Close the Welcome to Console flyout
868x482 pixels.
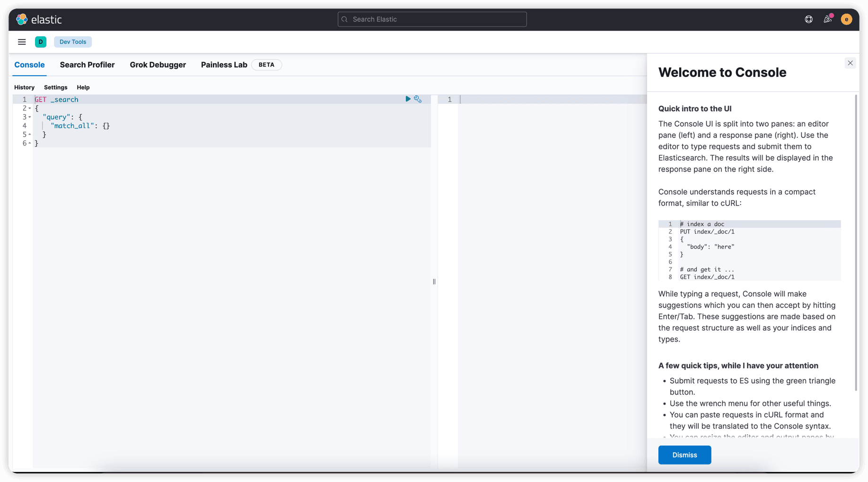(x=850, y=63)
